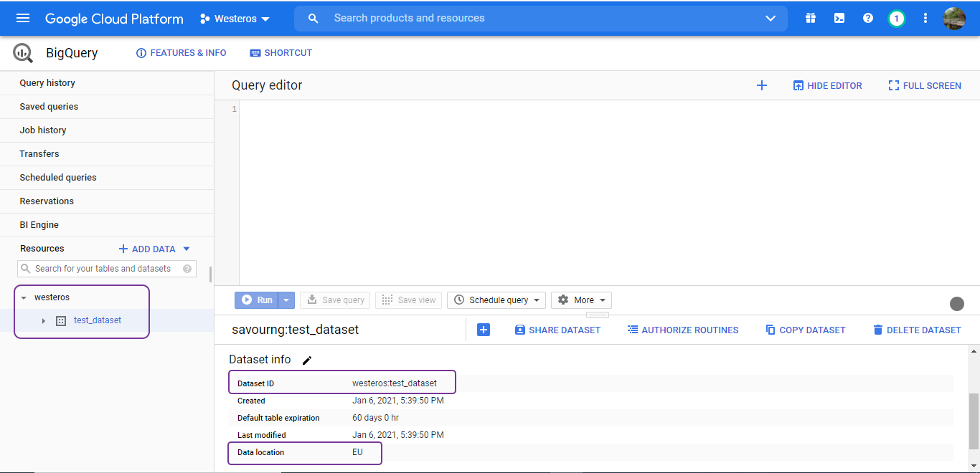Open the More menu in query toolbar
The width and height of the screenshot is (980, 473).
581,300
